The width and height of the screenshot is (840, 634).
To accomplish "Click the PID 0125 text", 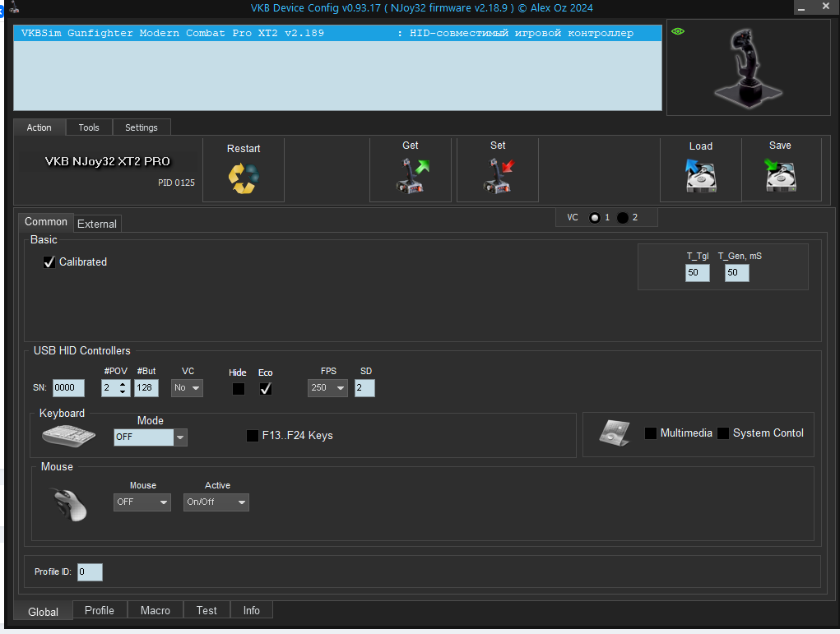I will pos(176,183).
